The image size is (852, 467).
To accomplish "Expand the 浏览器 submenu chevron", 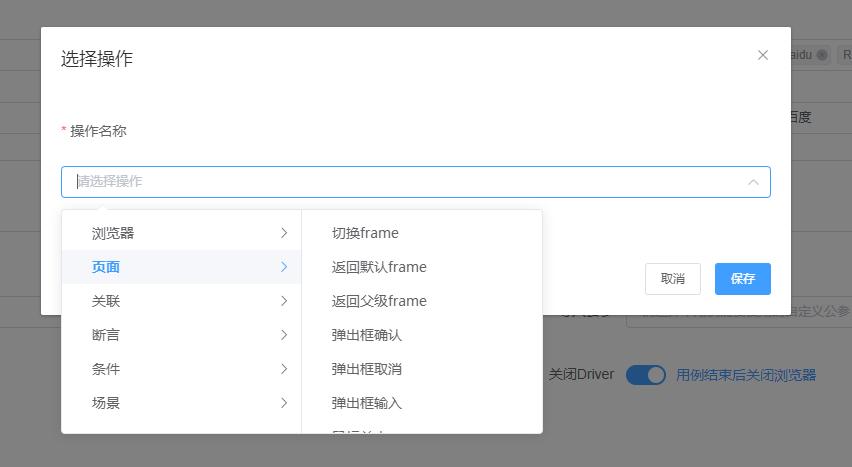I will tap(284, 233).
